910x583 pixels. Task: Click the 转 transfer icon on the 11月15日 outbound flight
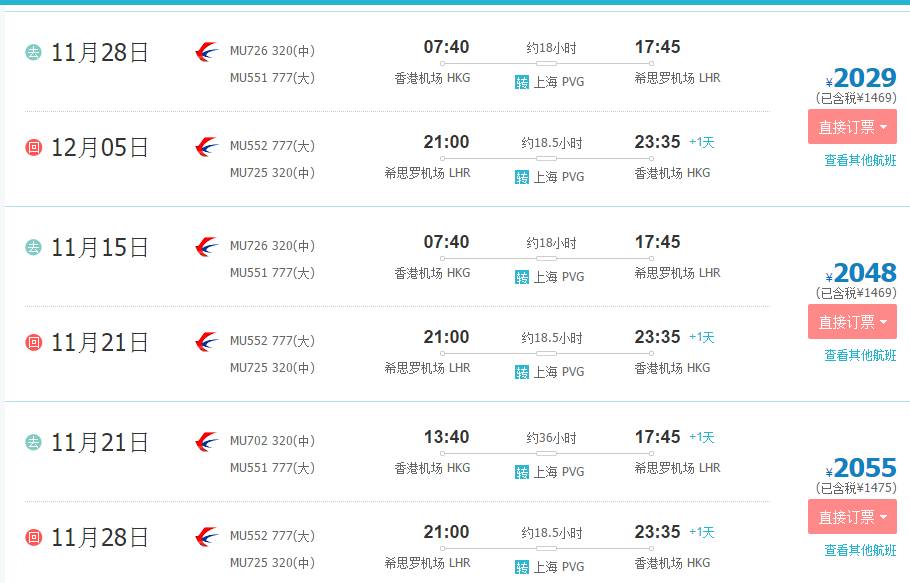click(522, 277)
